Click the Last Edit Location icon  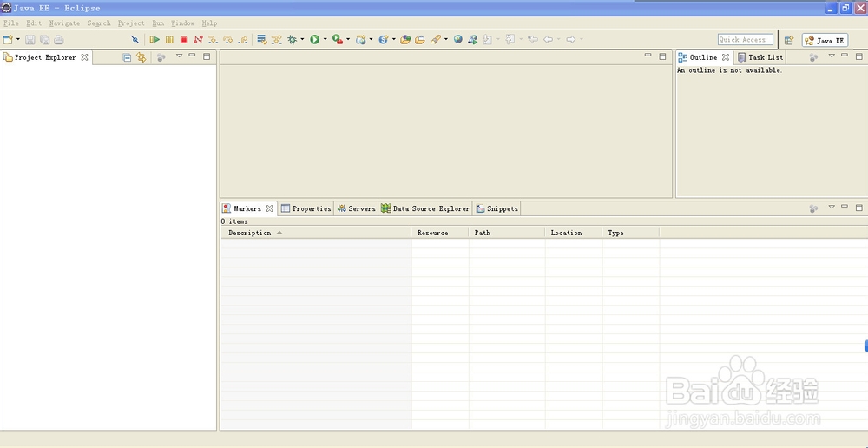click(533, 39)
